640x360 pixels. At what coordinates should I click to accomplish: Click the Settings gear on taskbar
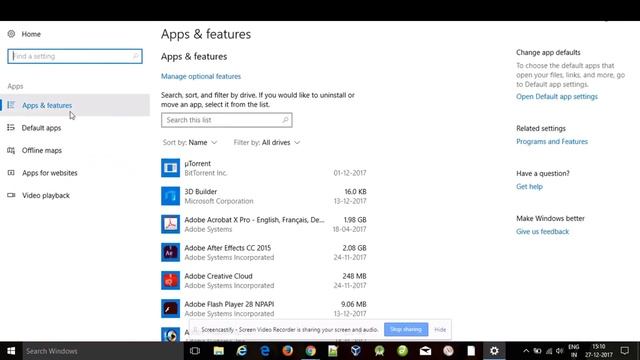pyautogui.click(x=494, y=351)
